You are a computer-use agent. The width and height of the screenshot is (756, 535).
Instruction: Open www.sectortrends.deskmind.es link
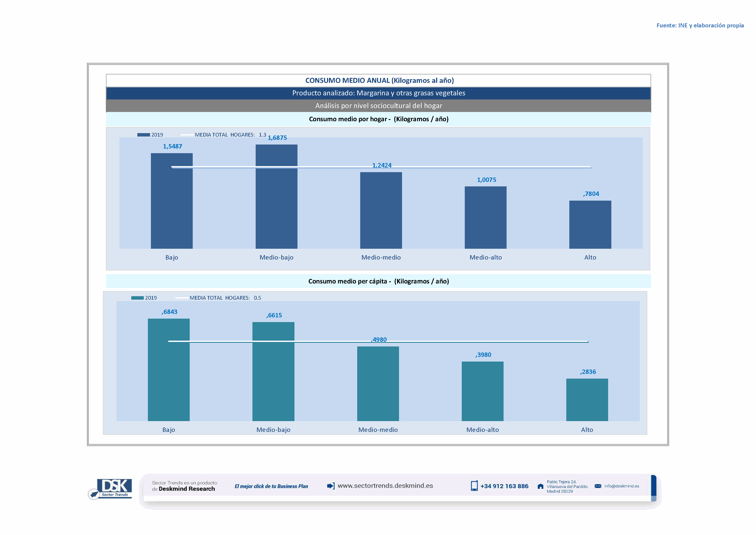pyautogui.click(x=385, y=486)
